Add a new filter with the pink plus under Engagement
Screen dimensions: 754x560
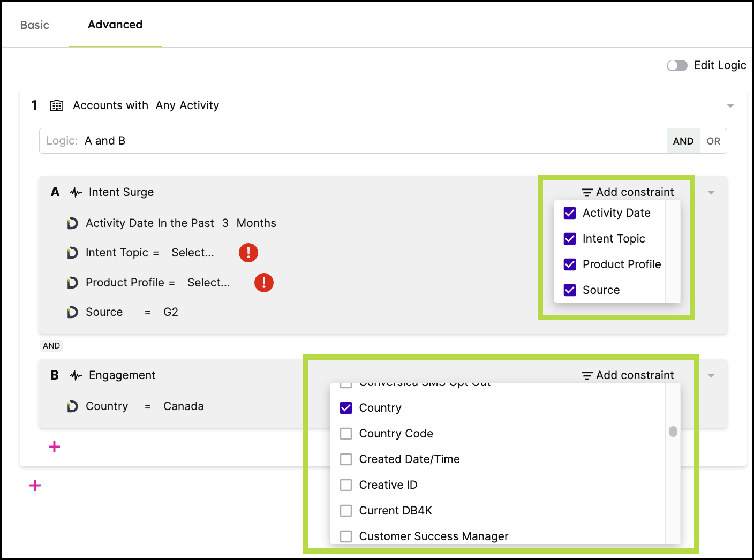(54, 447)
